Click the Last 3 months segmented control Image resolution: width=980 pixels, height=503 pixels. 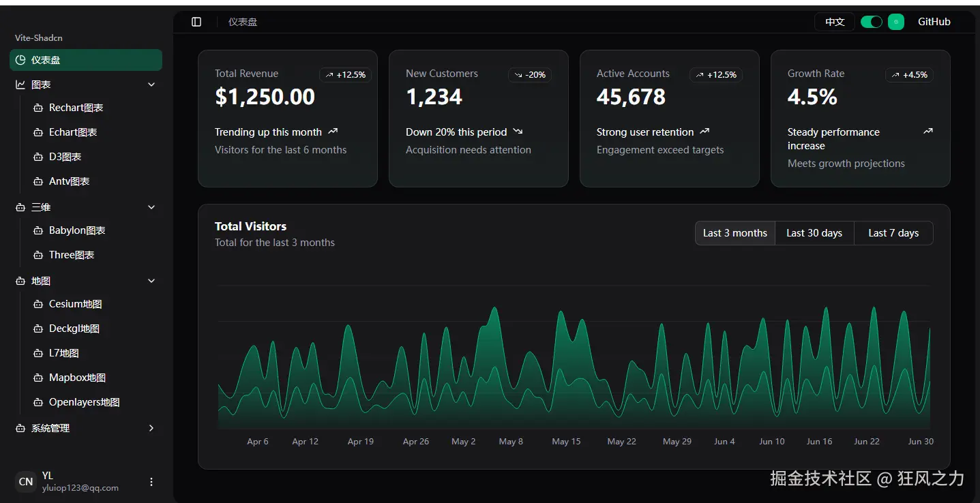point(734,232)
